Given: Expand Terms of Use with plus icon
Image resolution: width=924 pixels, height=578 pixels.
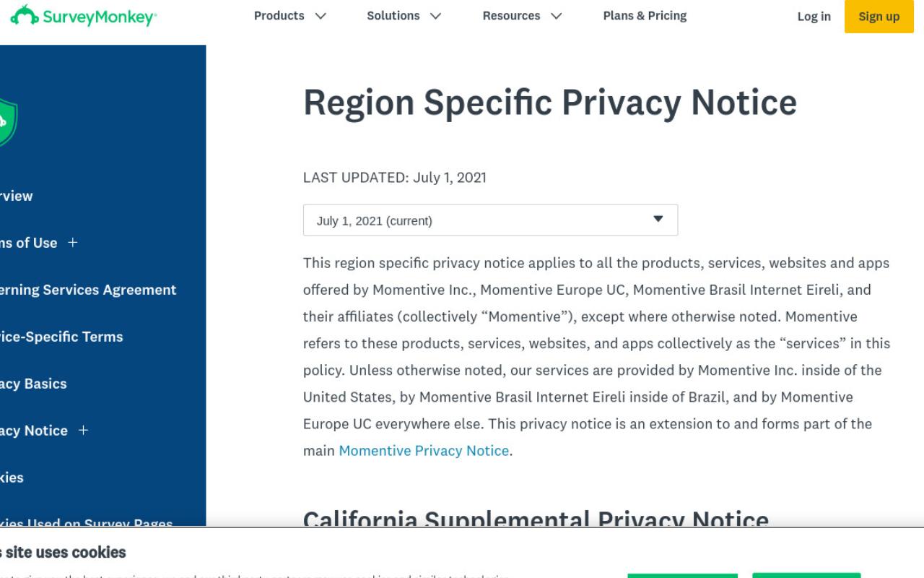Looking at the screenshot, I should [x=72, y=243].
